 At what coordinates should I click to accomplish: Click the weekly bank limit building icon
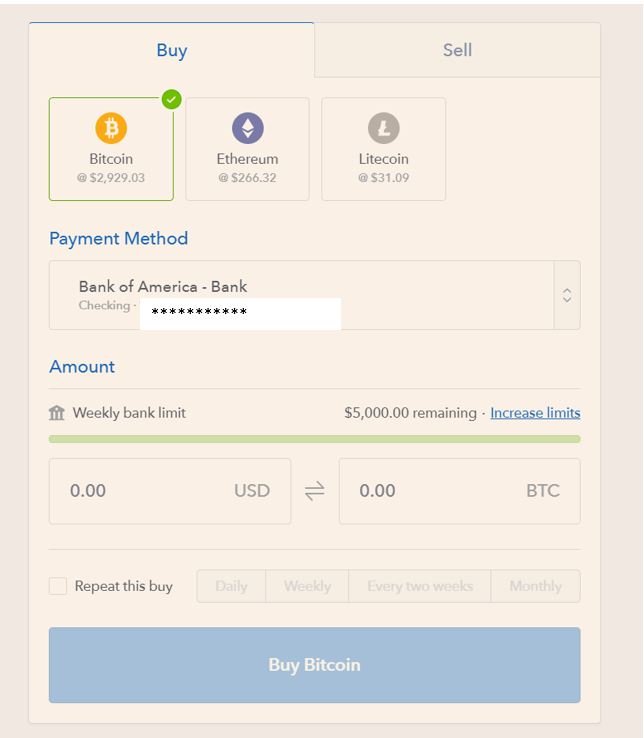pos(57,413)
